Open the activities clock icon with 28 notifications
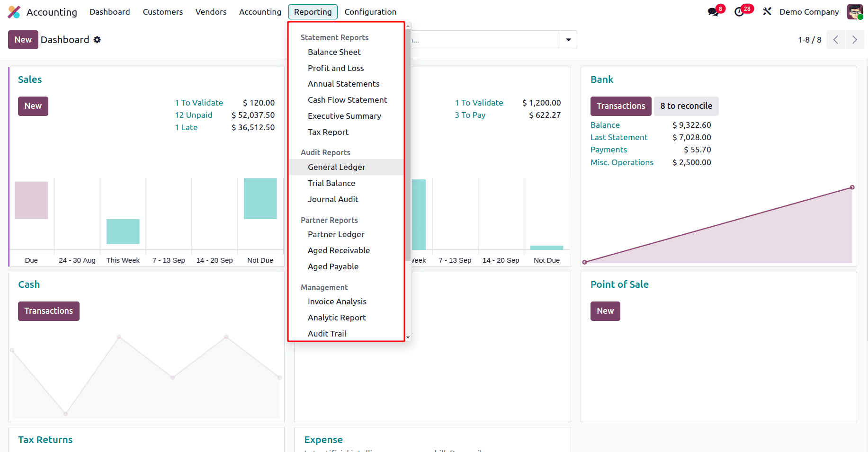The width and height of the screenshot is (868, 452). [740, 11]
